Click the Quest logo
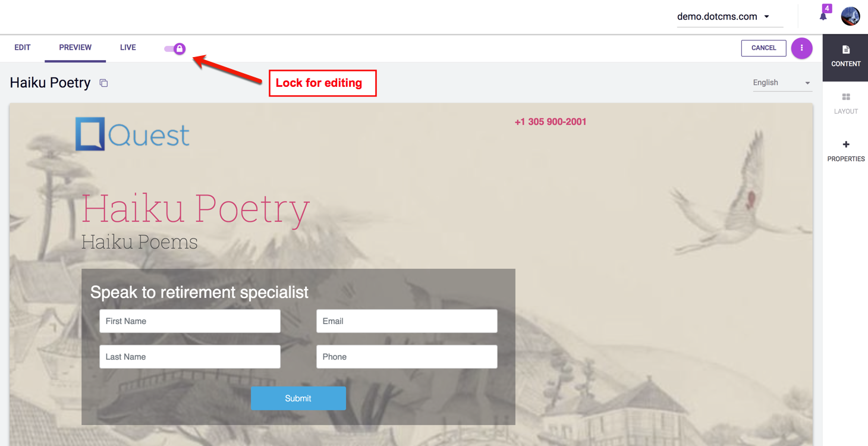The image size is (868, 446). 133,134
